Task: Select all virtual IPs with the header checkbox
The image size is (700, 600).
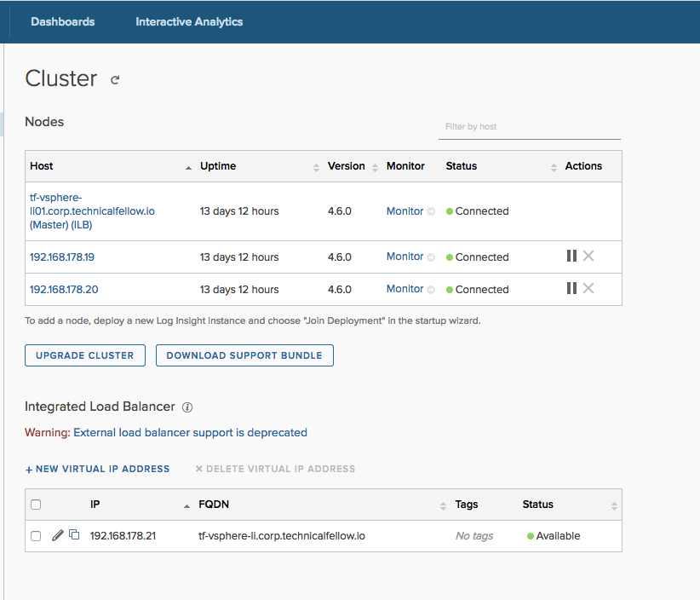Action: point(36,505)
